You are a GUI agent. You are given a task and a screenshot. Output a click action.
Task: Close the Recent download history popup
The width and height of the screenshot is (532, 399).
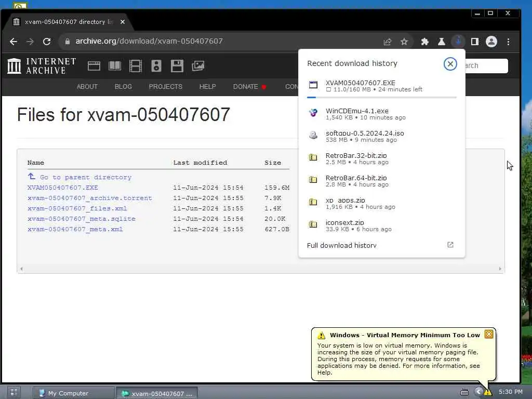tap(450, 64)
